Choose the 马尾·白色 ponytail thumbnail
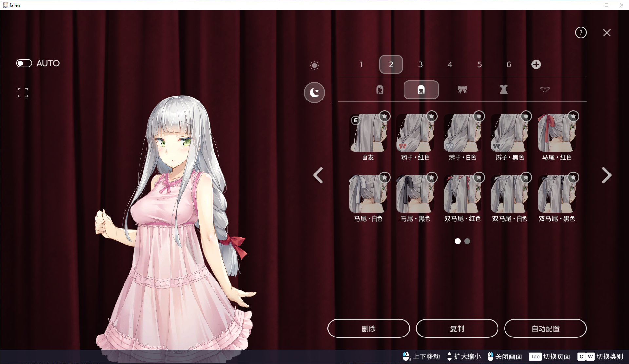Screen dimensions: 629x364 368,194
